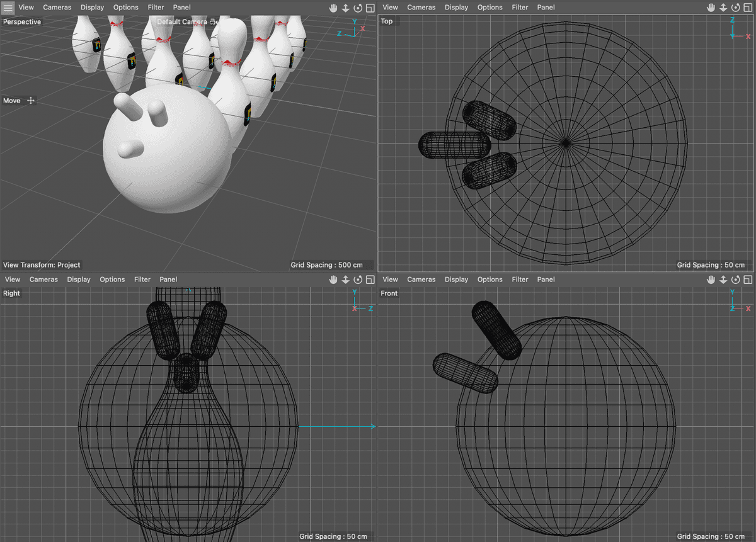
Task: Click the zoom arrows icon in Perspective viewport
Action: pyautogui.click(x=346, y=8)
